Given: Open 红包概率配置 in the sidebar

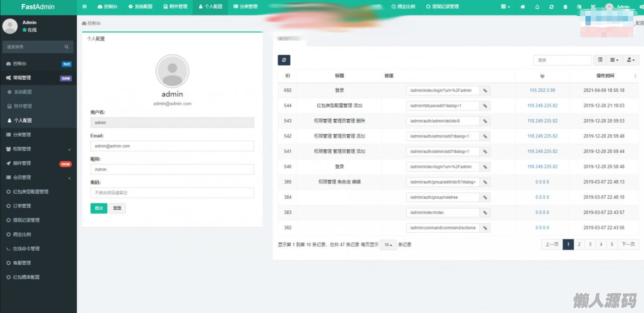Looking at the screenshot, I should coord(38,277).
